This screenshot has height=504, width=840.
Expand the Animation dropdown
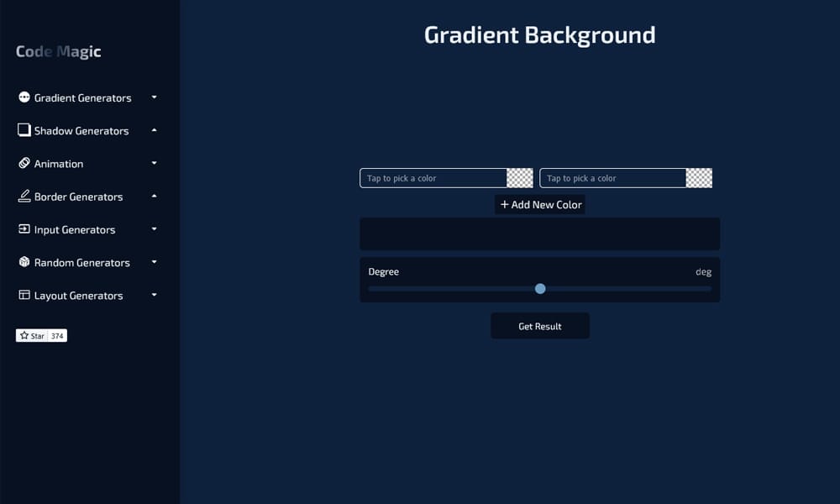[x=153, y=163]
